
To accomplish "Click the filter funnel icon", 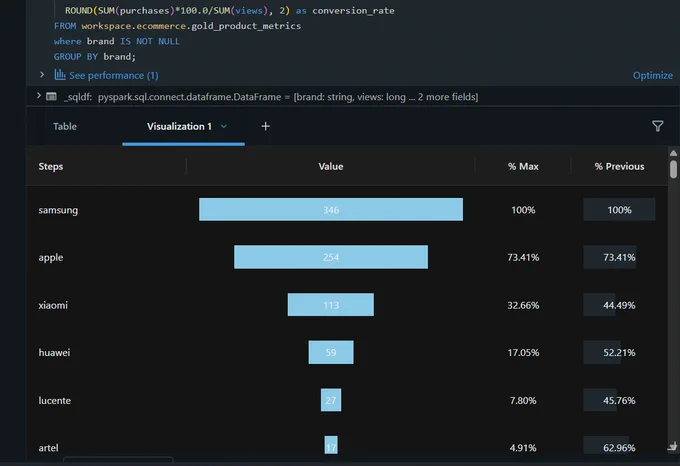I will pyautogui.click(x=657, y=126).
